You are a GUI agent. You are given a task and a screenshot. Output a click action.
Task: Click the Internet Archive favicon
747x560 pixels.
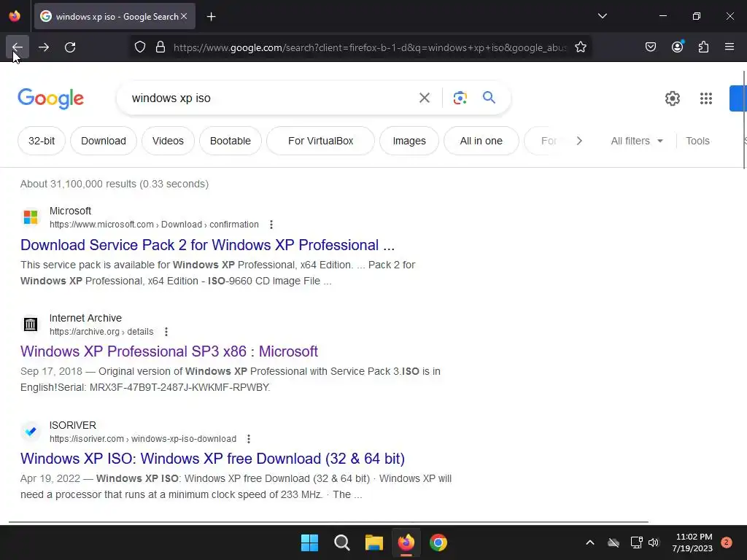pos(31,324)
